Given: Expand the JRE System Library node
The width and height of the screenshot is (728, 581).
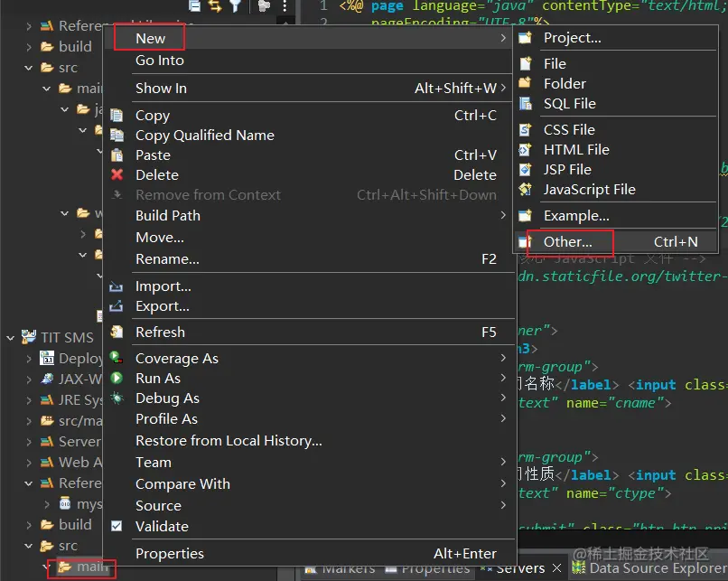Looking at the screenshot, I should coord(29,400).
